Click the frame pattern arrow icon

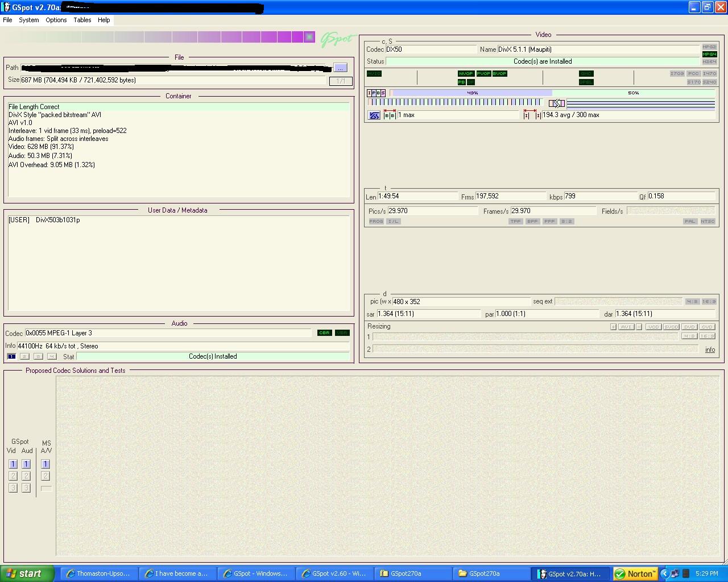tap(557, 103)
